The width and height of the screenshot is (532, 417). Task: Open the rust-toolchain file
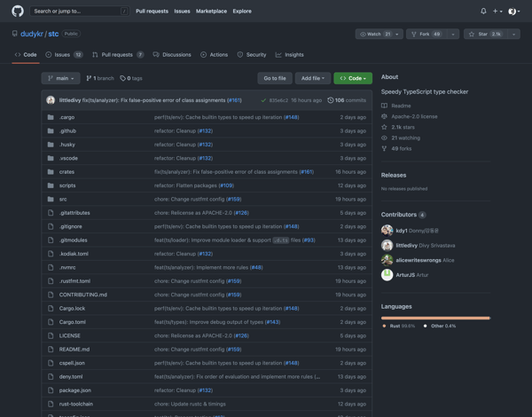click(x=76, y=404)
